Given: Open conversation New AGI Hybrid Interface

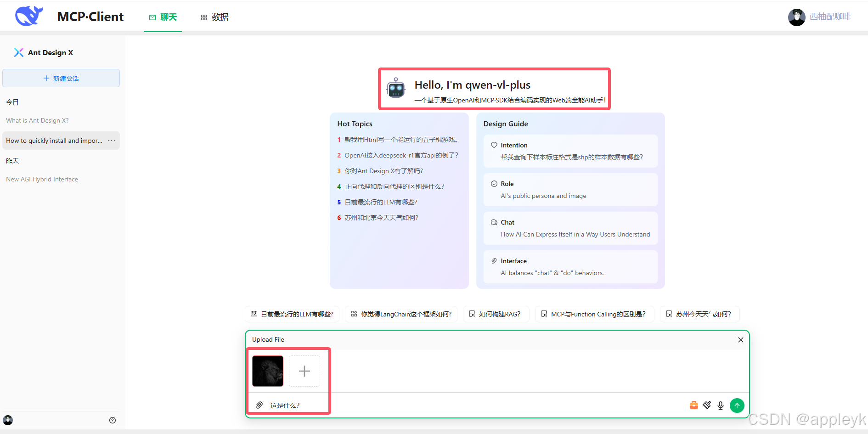Looking at the screenshot, I should 61,179.
